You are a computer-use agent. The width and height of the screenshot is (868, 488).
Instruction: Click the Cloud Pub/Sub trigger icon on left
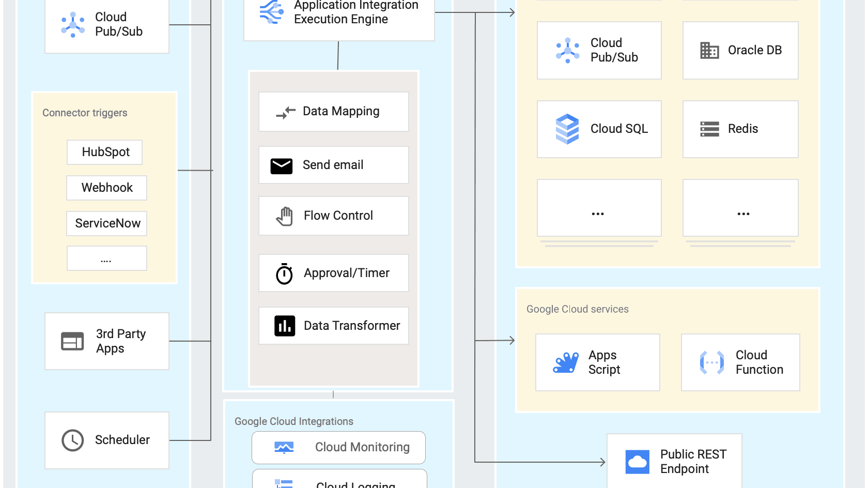coord(73,24)
